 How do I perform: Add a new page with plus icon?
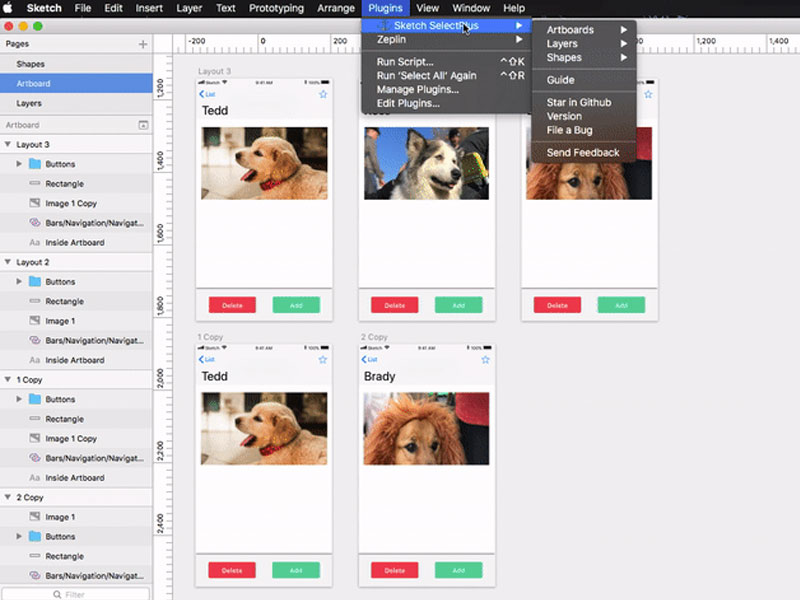click(143, 44)
